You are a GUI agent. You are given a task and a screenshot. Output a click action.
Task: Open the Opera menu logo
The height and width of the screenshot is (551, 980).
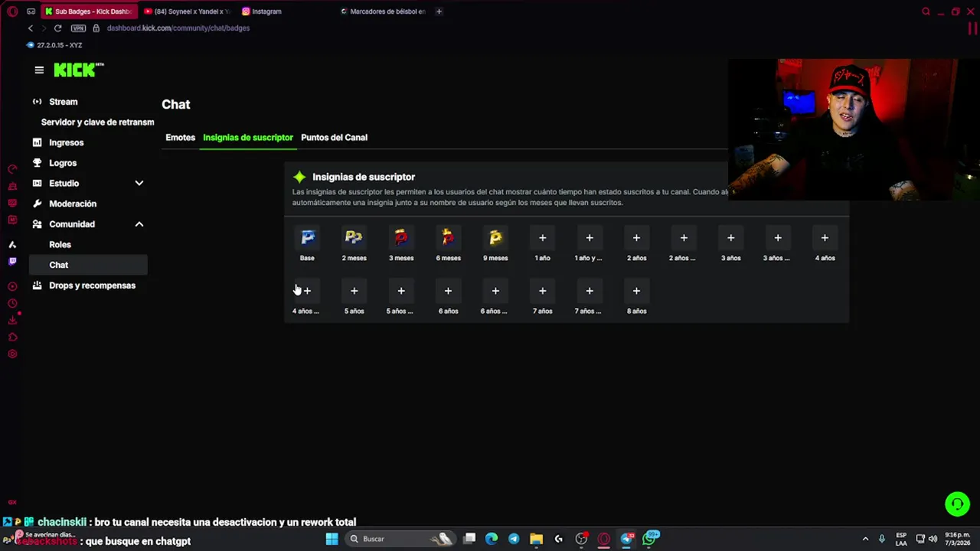(12, 11)
